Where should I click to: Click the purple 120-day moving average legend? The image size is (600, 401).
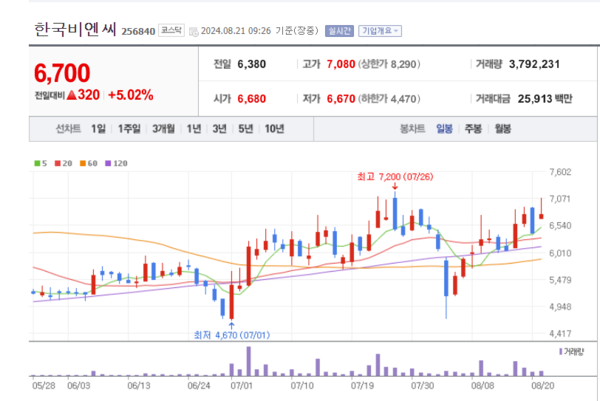[114, 163]
